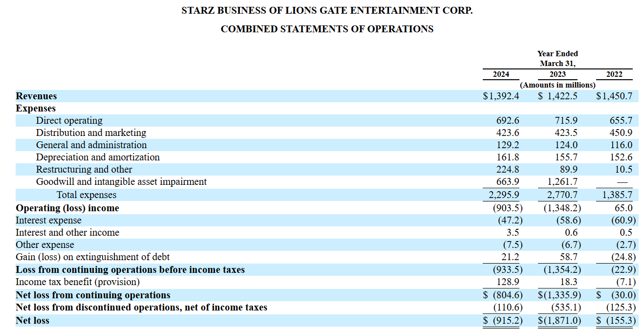
Task: Select the '(Amounts in millions)' note
Action: [558, 85]
